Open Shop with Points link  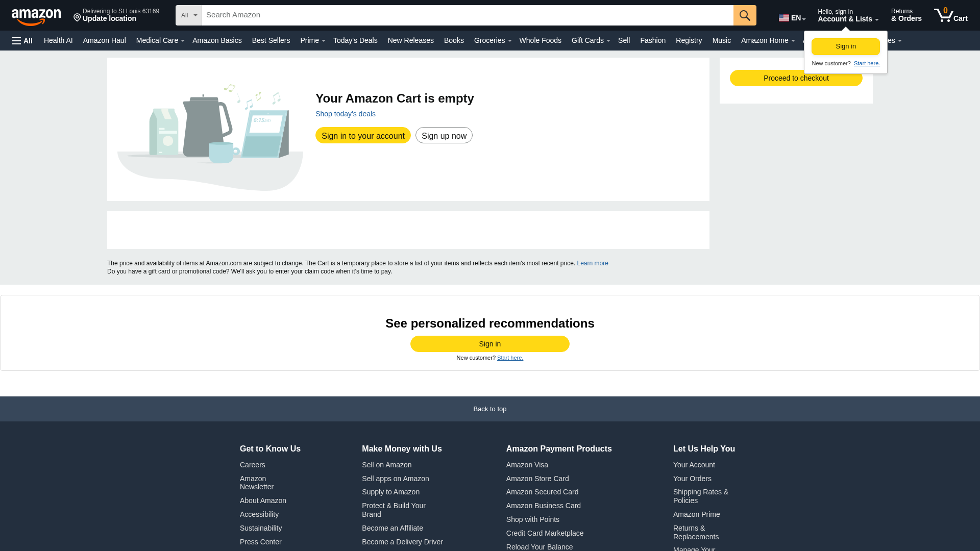(x=532, y=519)
